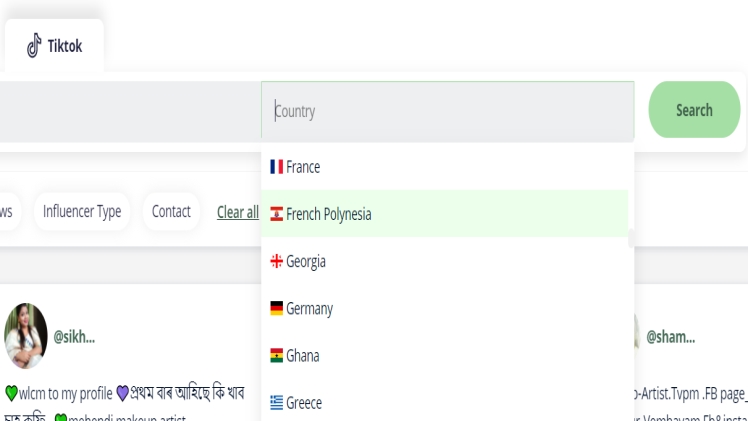Click the Ghana flag icon
This screenshot has height=421, width=748.
coord(277,355)
